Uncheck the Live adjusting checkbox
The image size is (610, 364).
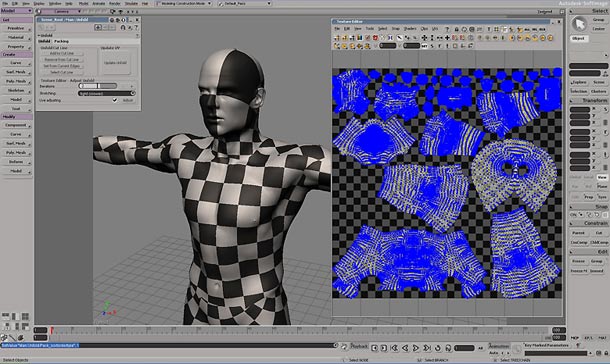pyautogui.click(x=115, y=100)
